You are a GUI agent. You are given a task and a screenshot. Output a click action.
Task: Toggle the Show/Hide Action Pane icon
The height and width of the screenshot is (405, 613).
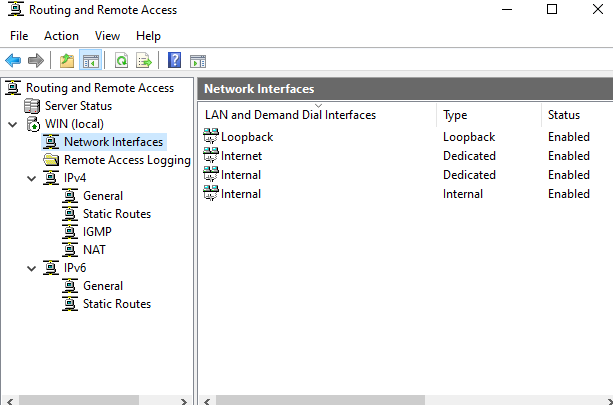click(x=198, y=61)
